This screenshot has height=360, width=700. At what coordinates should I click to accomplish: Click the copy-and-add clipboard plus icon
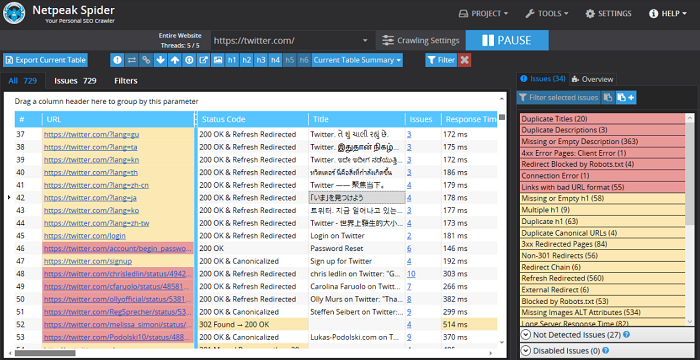click(x=626, y=97)
